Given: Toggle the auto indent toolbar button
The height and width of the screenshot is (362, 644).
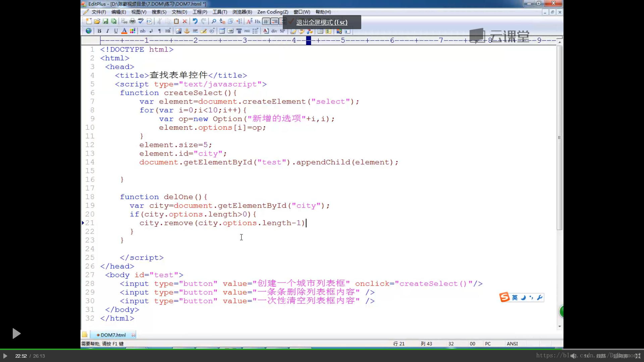Looking at the screenshot, I should click(274, 21).
